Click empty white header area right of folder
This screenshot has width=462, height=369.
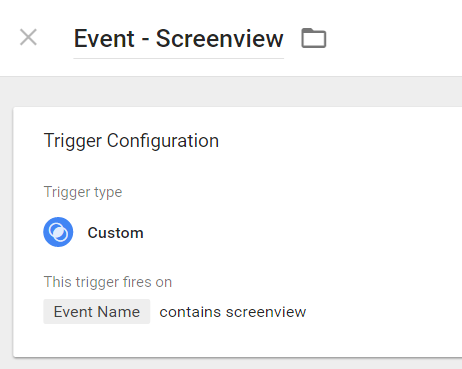click(x=393, y=38)
